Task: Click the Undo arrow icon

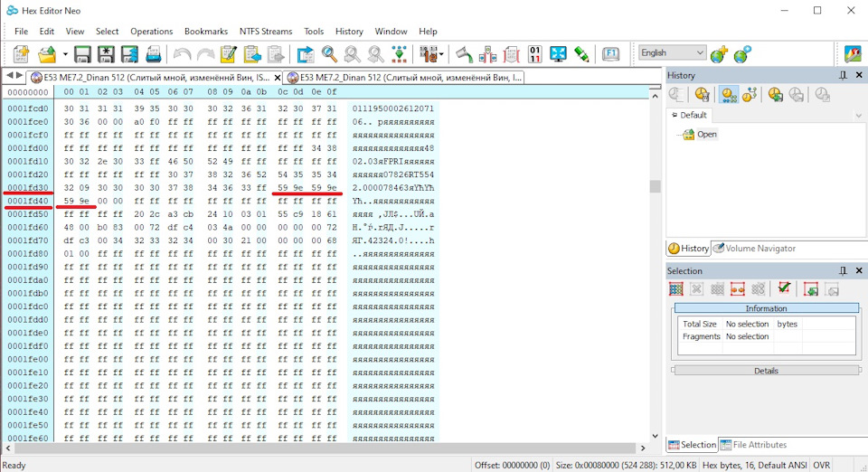Action: click(182, 54)
